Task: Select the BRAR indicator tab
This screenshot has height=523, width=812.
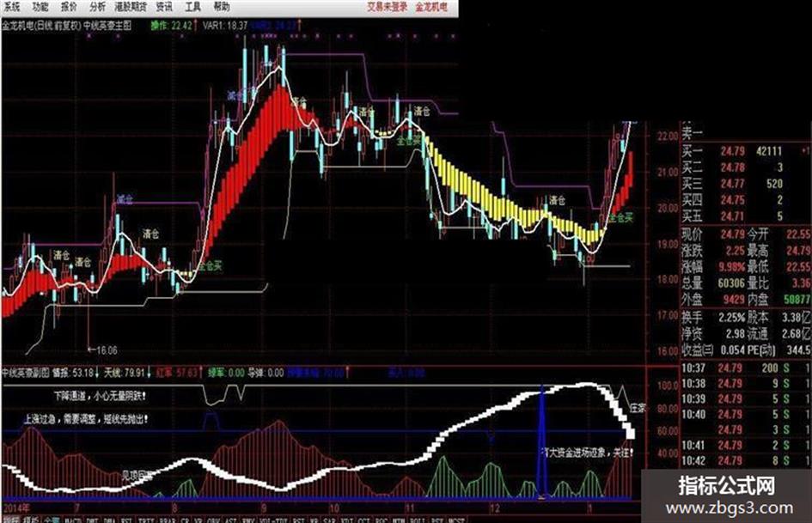Action: point(168,520)
